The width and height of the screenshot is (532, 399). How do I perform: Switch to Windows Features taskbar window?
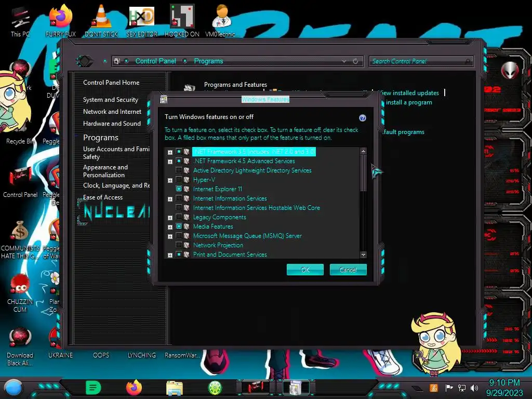296,388
